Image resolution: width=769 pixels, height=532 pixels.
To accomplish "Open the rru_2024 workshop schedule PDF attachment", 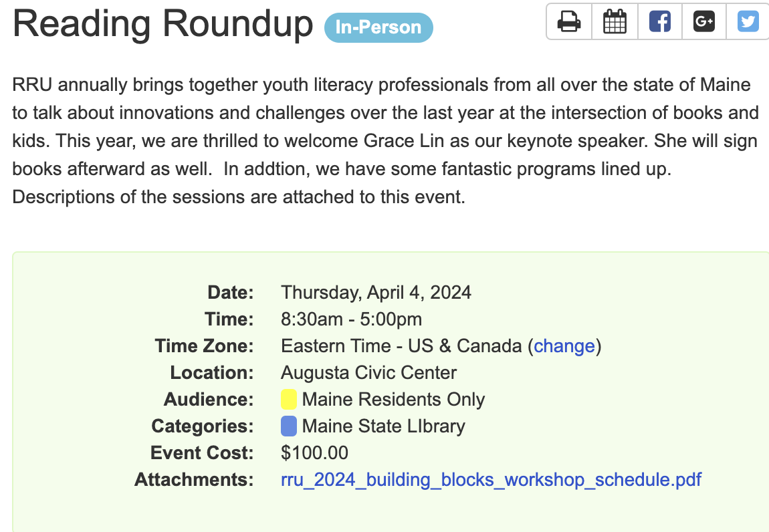I will click(491, 480).
